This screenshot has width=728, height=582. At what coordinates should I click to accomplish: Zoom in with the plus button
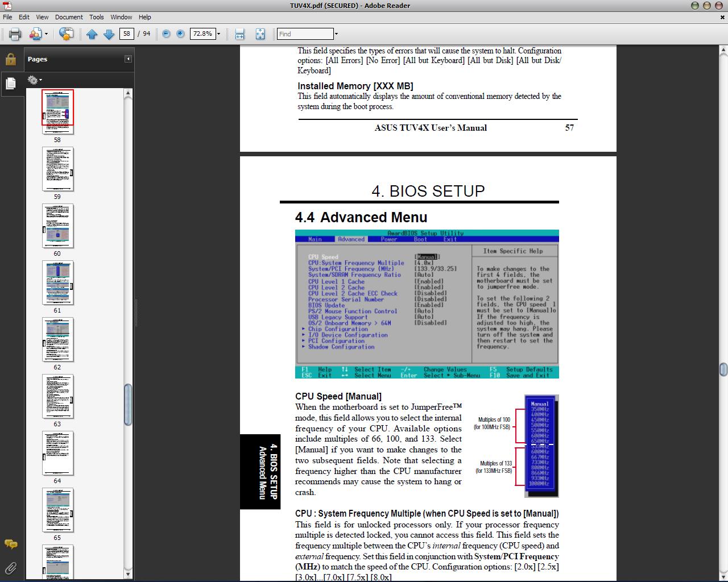(180, 34)
